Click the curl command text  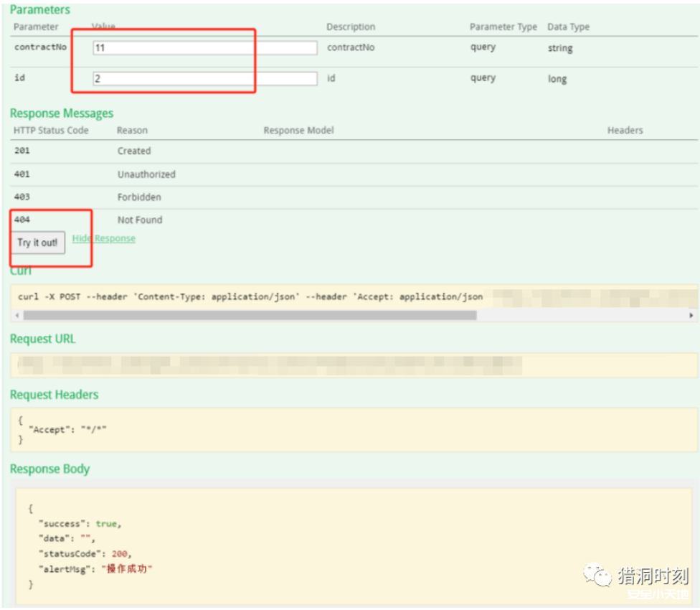(250, 296)
